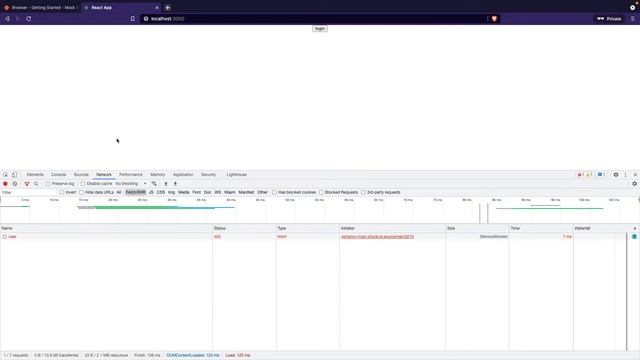Close the DevTools panel
640x360 pixels.
(635, 175)
